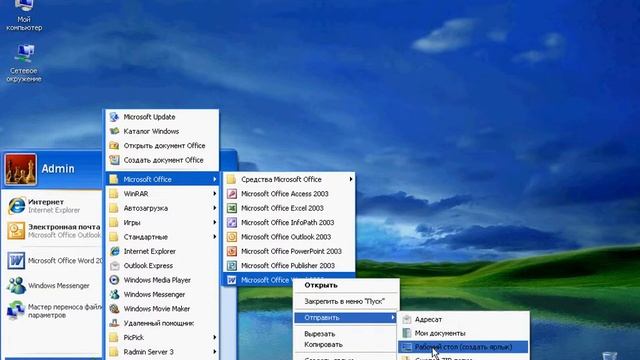Click Microsoft Office Access 2003 icon

tap(231, 194)
